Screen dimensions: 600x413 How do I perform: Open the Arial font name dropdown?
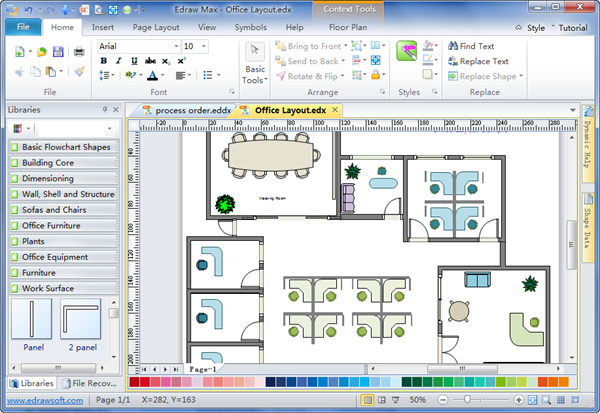coord(176,46)
